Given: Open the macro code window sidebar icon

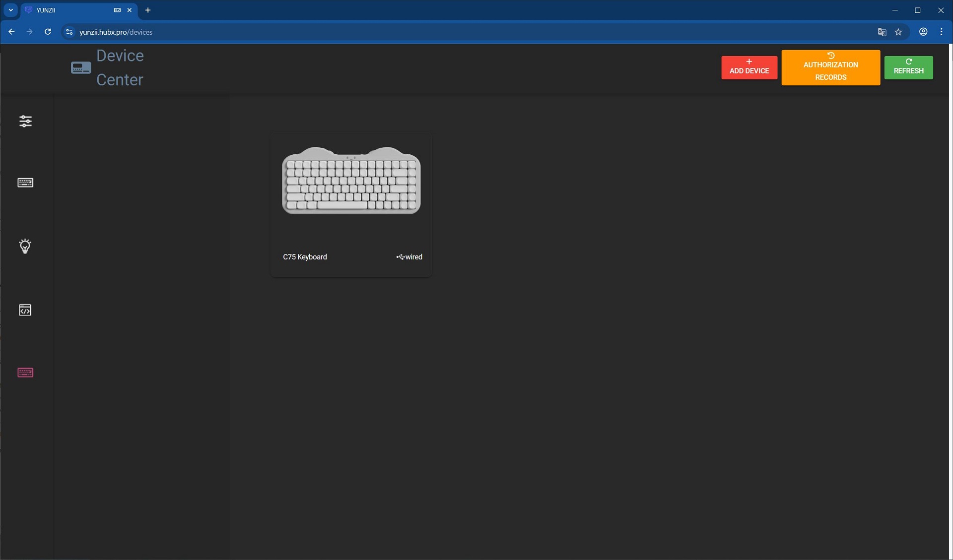Looking at the screenshot, I should click(x=25, y=310).
